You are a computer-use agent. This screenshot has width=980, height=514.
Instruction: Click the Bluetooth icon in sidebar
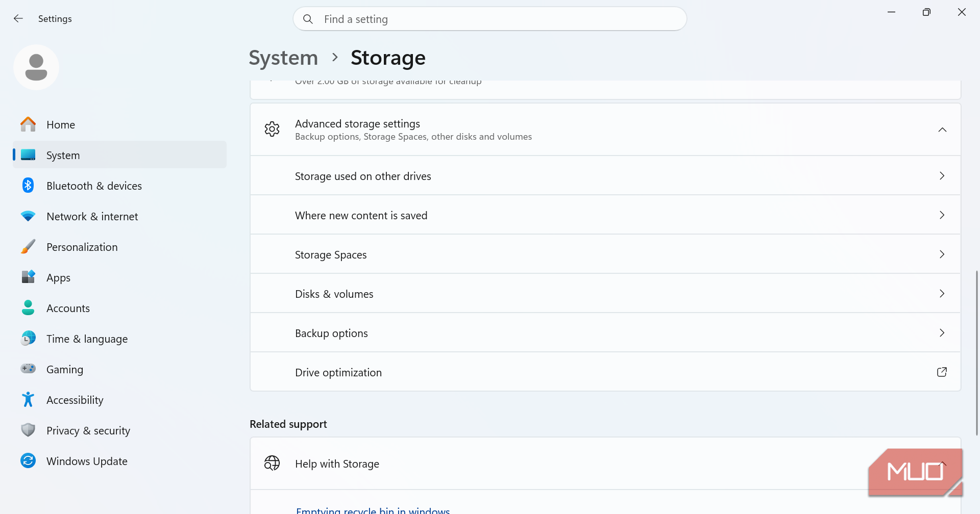28,186
